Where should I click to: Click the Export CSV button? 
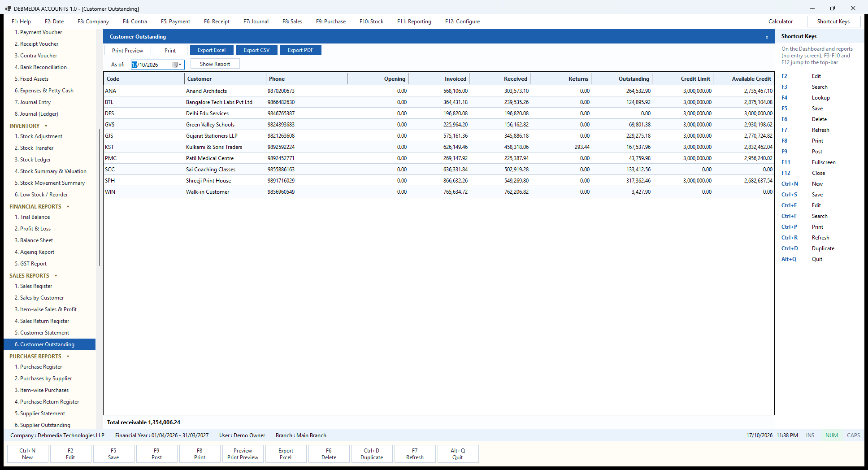256,50
